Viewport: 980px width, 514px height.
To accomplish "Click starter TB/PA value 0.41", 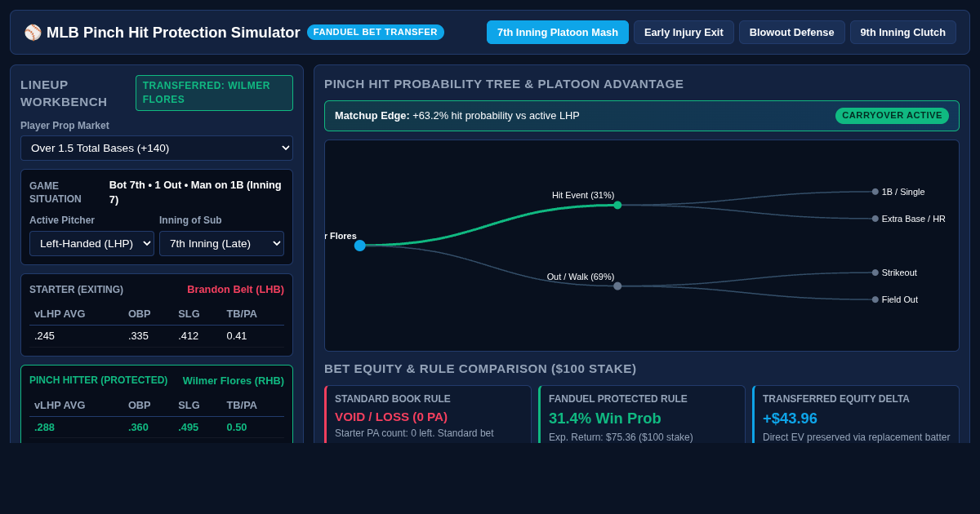I will point(237,336).
